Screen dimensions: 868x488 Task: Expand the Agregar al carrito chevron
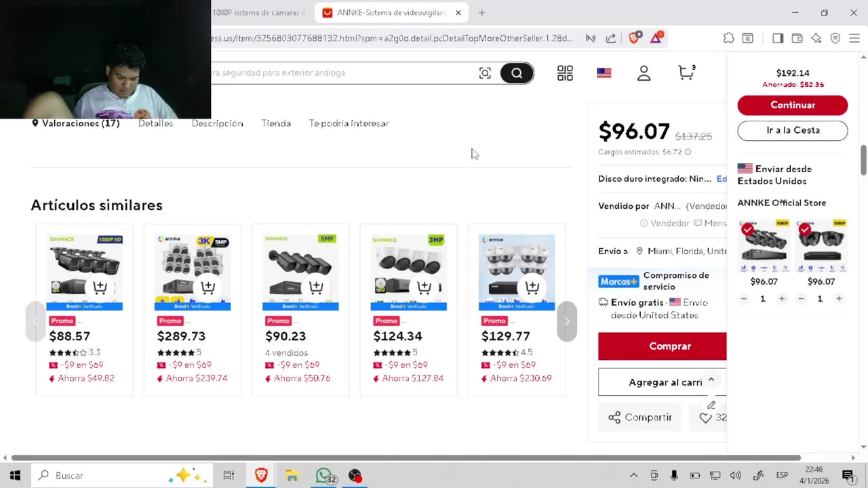tap(711, 380)
